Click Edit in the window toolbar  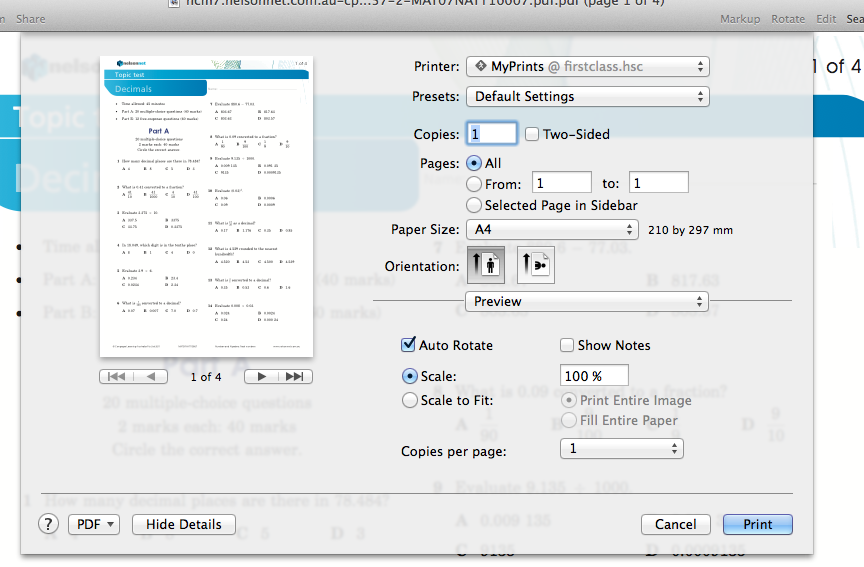825,19
